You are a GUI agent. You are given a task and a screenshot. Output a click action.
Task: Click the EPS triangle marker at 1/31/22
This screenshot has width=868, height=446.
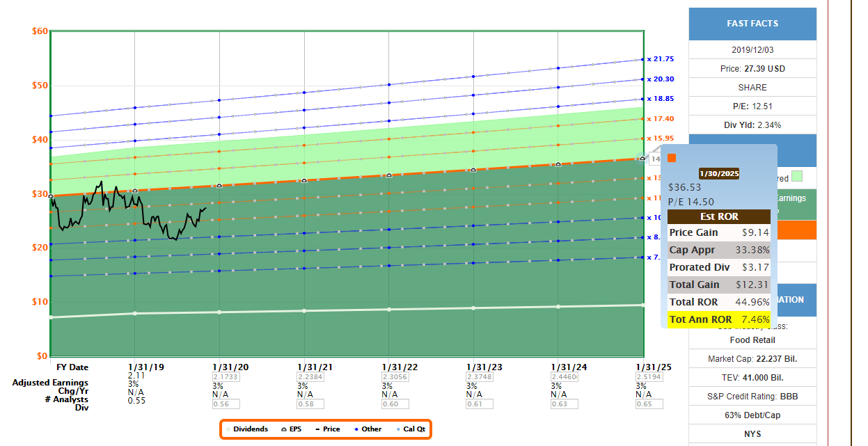(x=389, y=175)
